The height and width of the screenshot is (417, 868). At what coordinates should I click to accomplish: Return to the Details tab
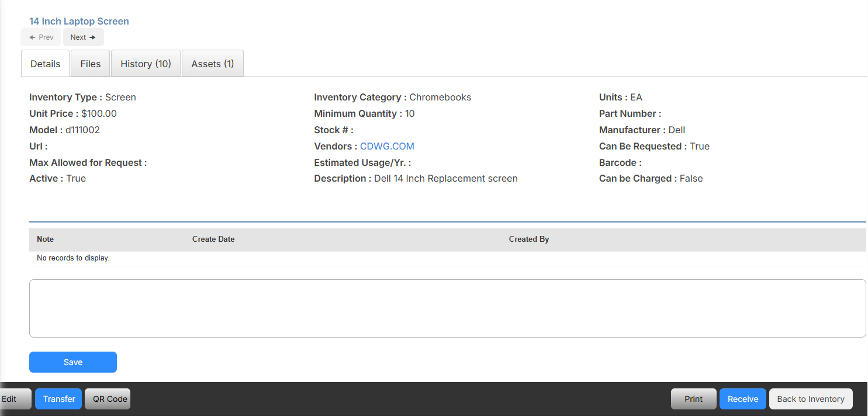45,63
